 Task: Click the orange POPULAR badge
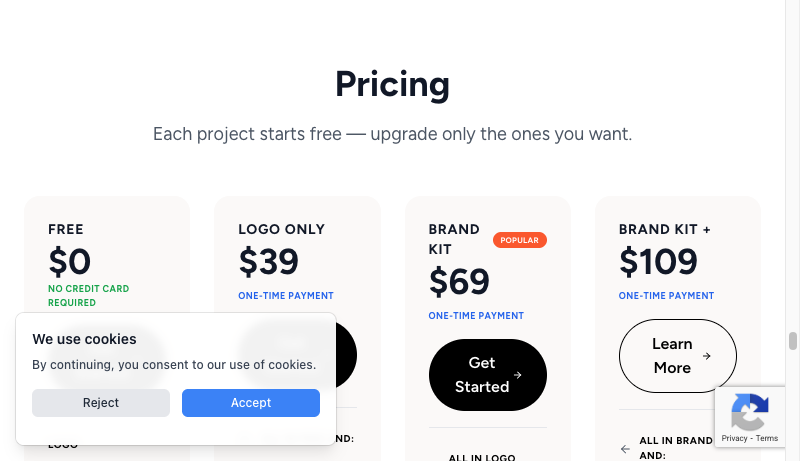[519, 240]
